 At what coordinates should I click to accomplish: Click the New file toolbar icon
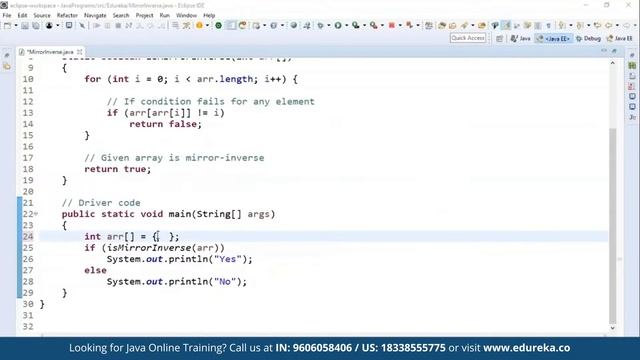pyautogui.click(x=7, y=26)
